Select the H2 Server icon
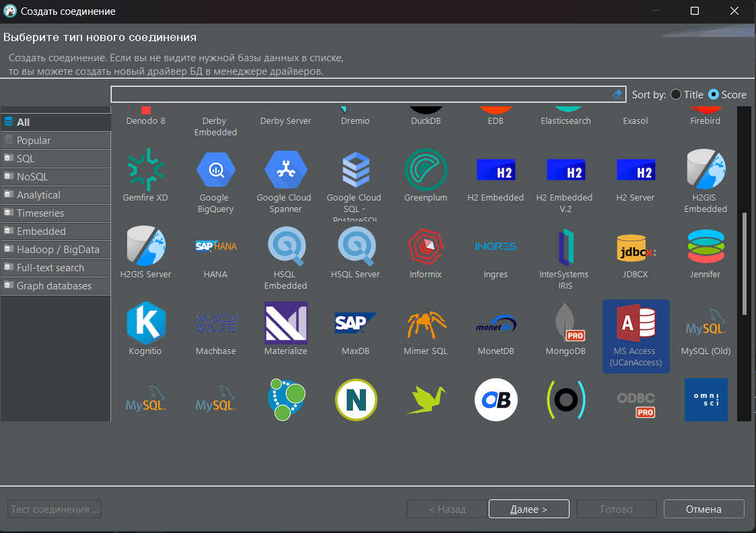 pos(635,170)
